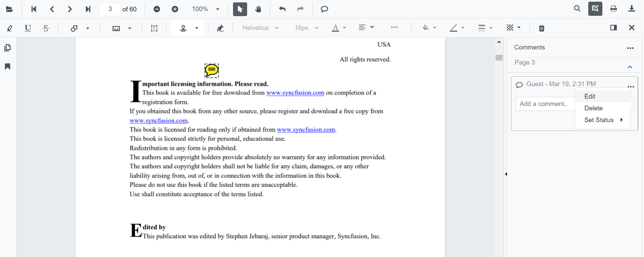Open the bookmarks sidebar
Viewport: 644px width, 257px height.
8,67
